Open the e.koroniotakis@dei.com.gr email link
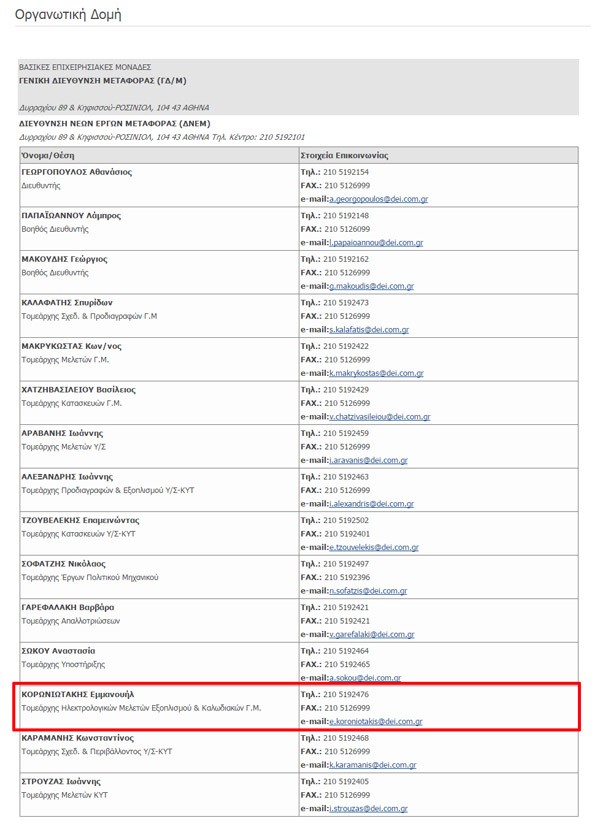Viewport: 600px width, 821px height. coord(376,721)
